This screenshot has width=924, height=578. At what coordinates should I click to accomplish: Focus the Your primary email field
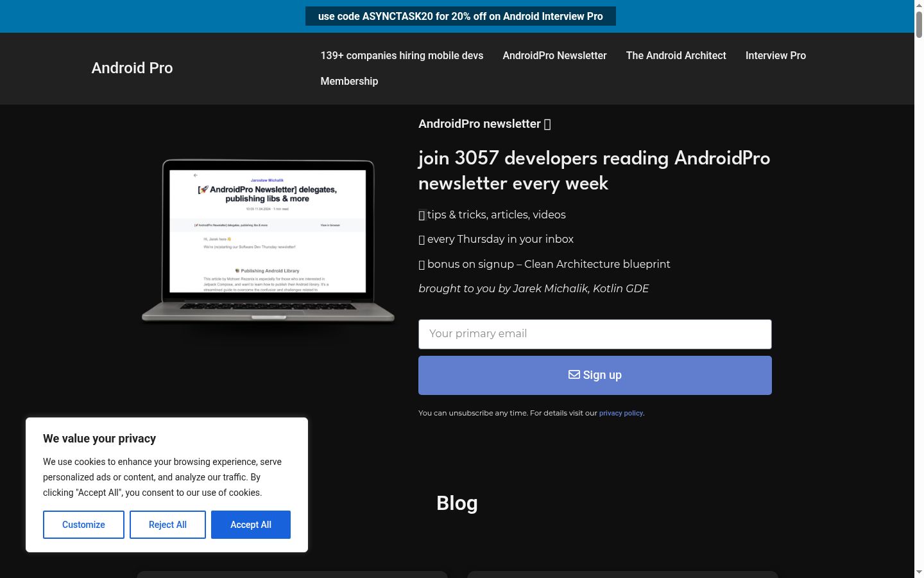tap(595, 334)
